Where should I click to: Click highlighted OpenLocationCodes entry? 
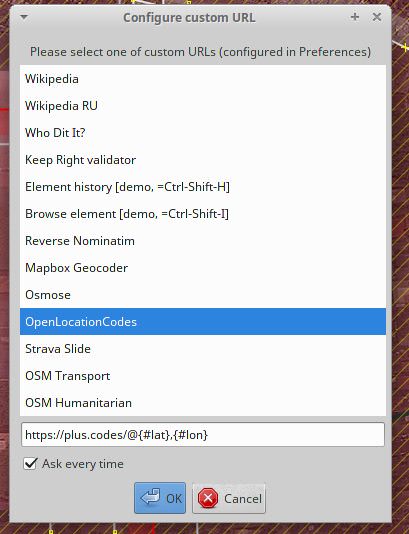tap(203, 322)
